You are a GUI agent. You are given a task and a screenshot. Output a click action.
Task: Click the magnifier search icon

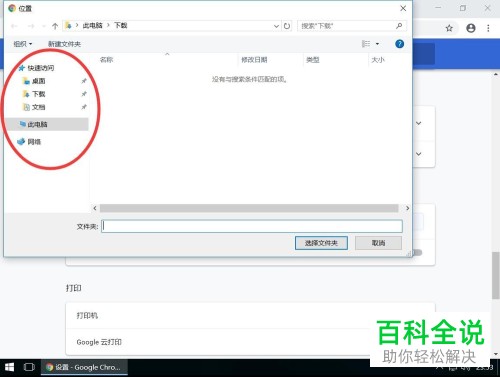tap(399, 26)
